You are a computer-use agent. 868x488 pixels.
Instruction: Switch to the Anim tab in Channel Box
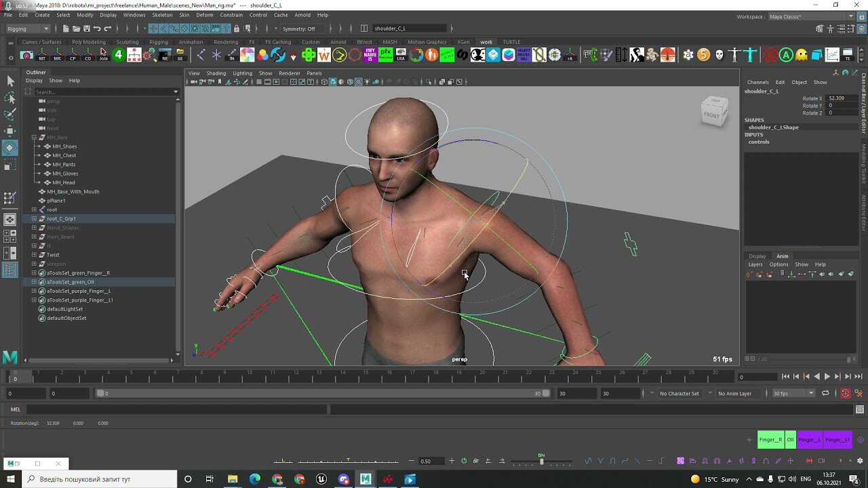pyautogui.click(x=782, y=256)
